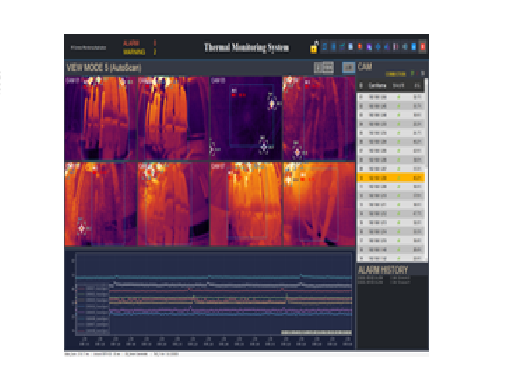Sort camera list by the status column header
This screenshot has width=505, height=384.
click(x=398, y=86)
